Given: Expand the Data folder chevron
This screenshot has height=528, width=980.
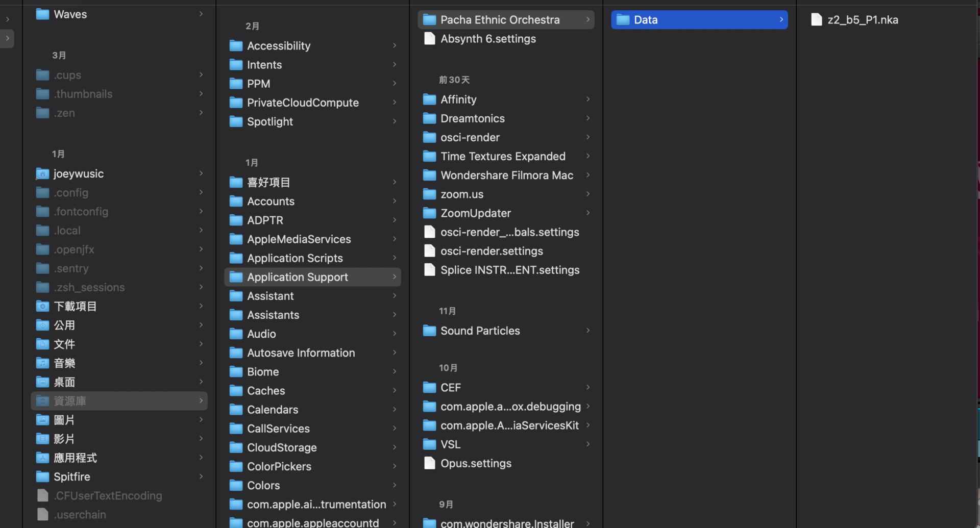Looking at the screenshot, I should [781, 20].
